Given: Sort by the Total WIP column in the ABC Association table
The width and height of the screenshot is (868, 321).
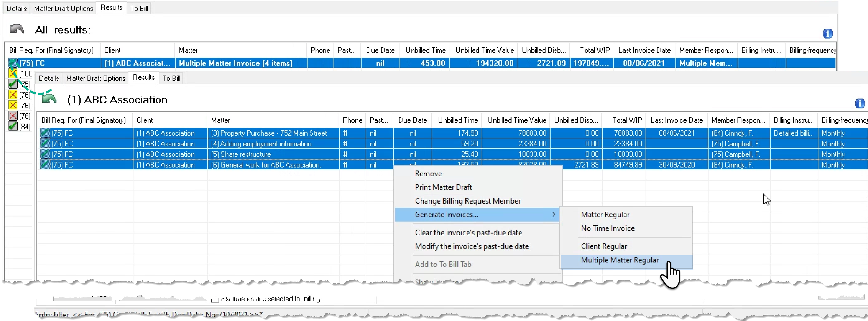Looking at the screenshot, I should pos(624,120).
